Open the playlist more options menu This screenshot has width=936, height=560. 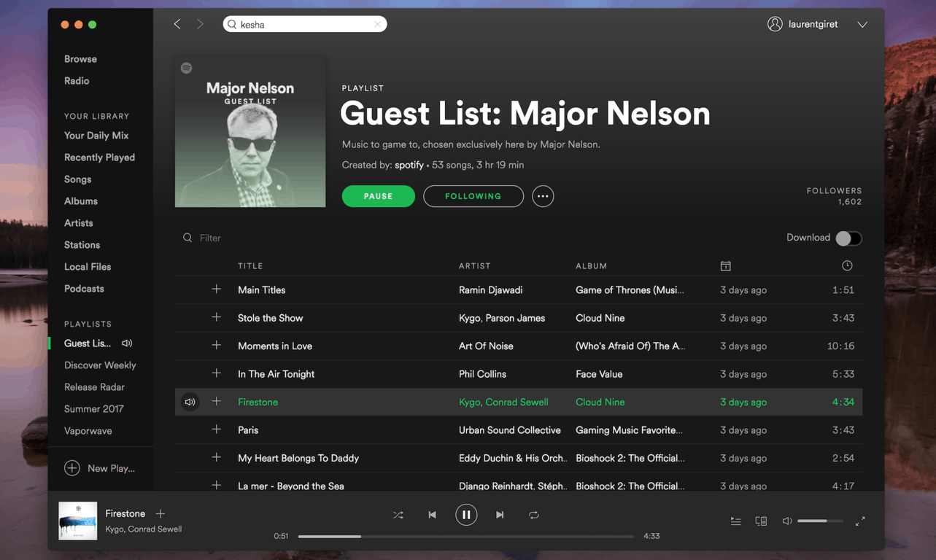pyautogui.click(x=543, y=196)
